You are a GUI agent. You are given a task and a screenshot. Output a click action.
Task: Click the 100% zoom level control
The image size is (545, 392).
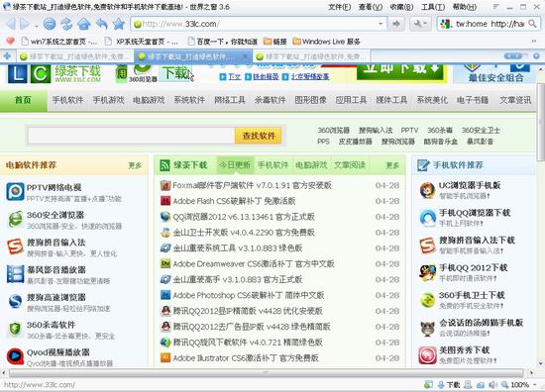(x=519, y=385)
